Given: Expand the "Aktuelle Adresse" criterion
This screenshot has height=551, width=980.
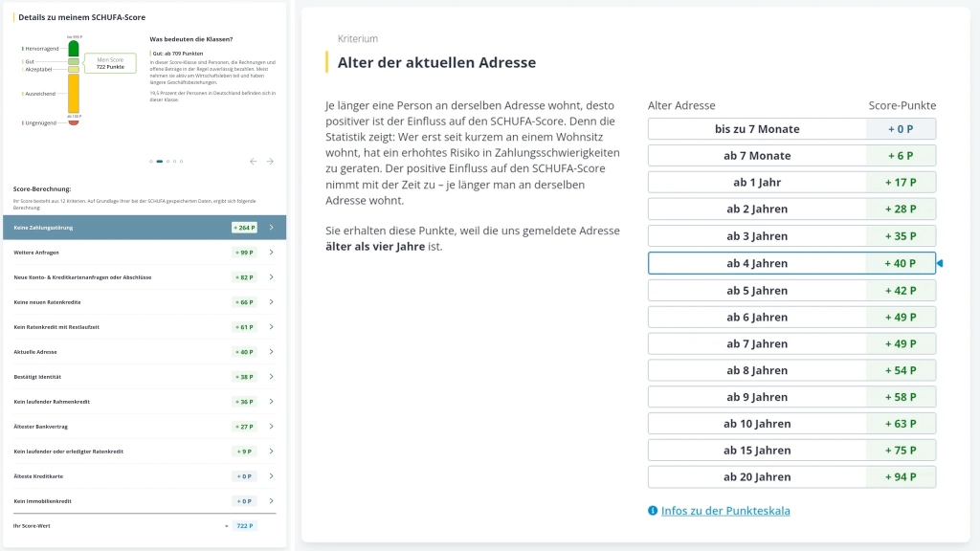Looking at the screenshot, I should coord(144,351).
